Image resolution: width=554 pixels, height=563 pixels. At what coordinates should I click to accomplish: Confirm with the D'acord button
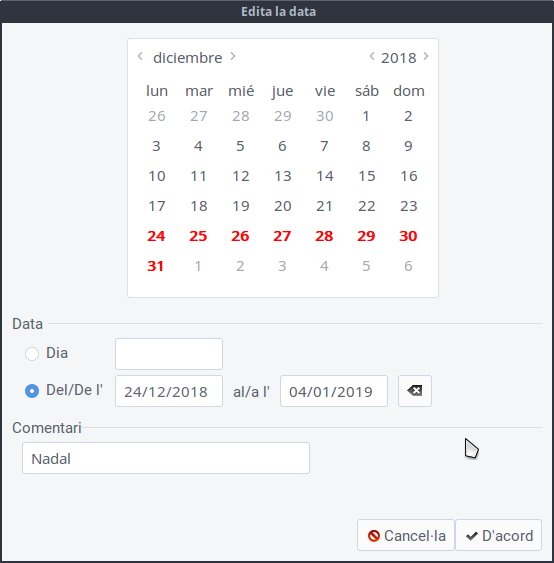coord(498,535)
